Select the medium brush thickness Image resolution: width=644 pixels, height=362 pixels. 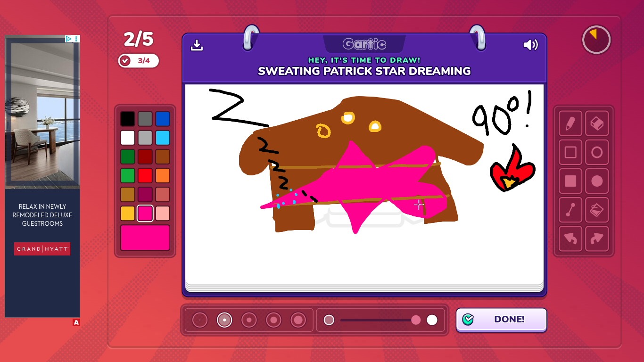249,320
